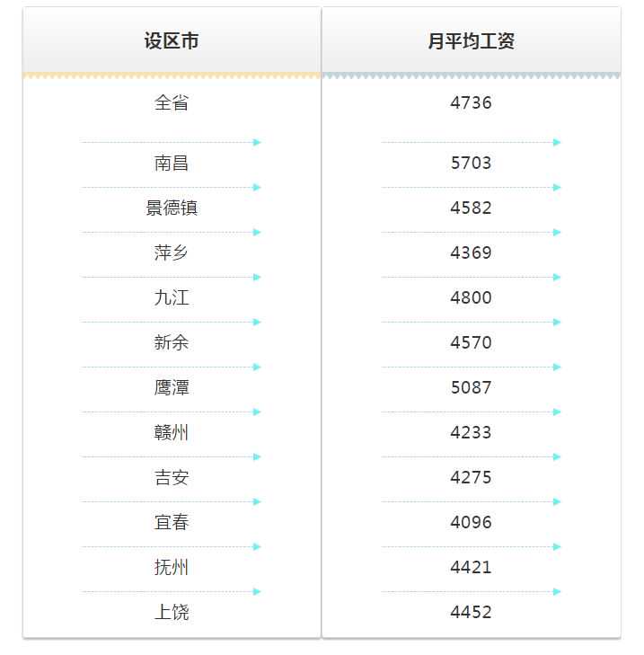Click the 月平均工资 column header

[471, 41]
